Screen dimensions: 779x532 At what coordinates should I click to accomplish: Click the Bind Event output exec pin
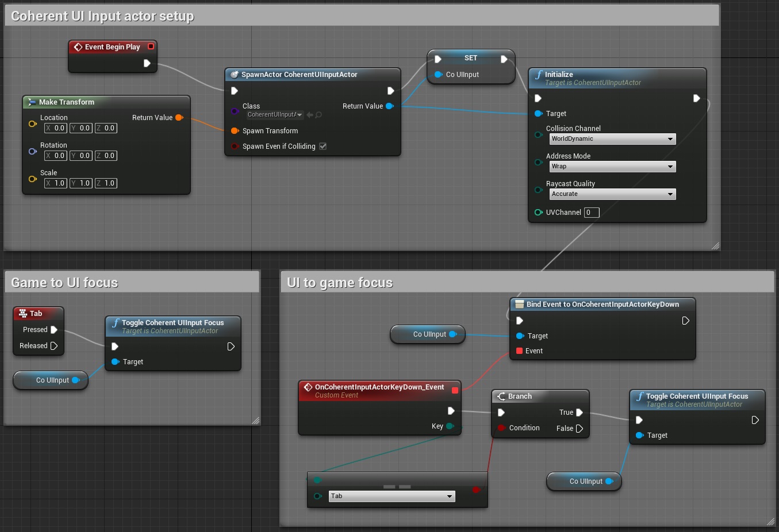pos(686,321)
